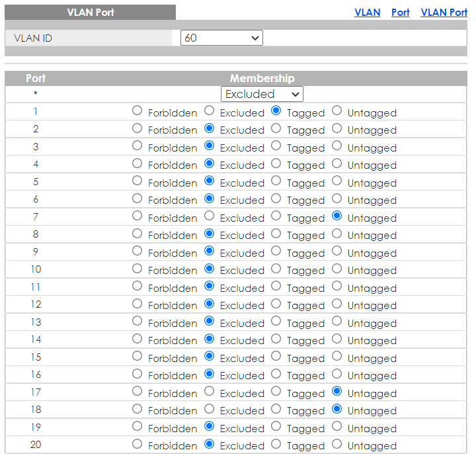Set port 7 to Tagged
Screen dimensions: 476x454
pyautogui.click(x=276, y=216)
